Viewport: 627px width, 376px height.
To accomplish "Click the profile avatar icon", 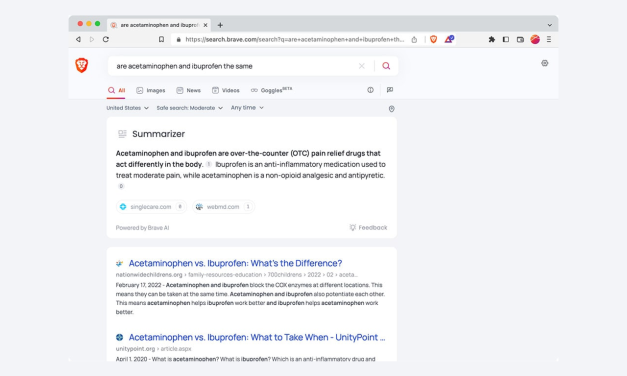I will click(535, 39).
